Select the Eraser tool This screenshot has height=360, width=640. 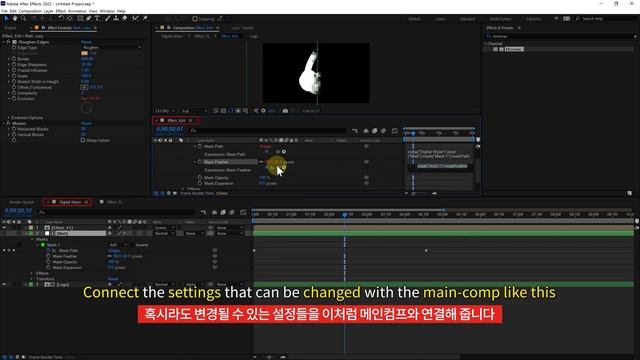tap(124, 18)
